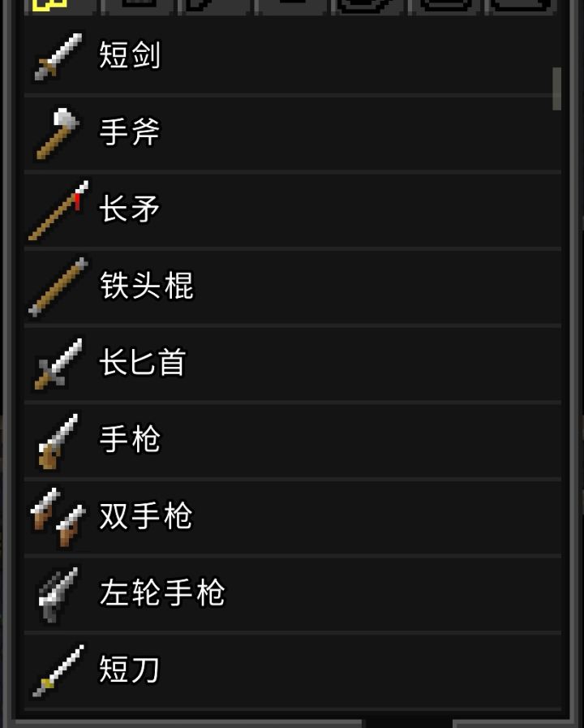Click the 手斧 hand axe icon
Screen dimensions: 584x728
click(58, 134)
